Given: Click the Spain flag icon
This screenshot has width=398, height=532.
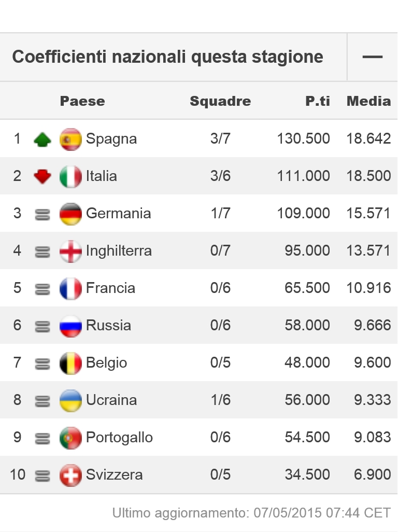Looking at the screenshot, I should (x=70, y=139).
